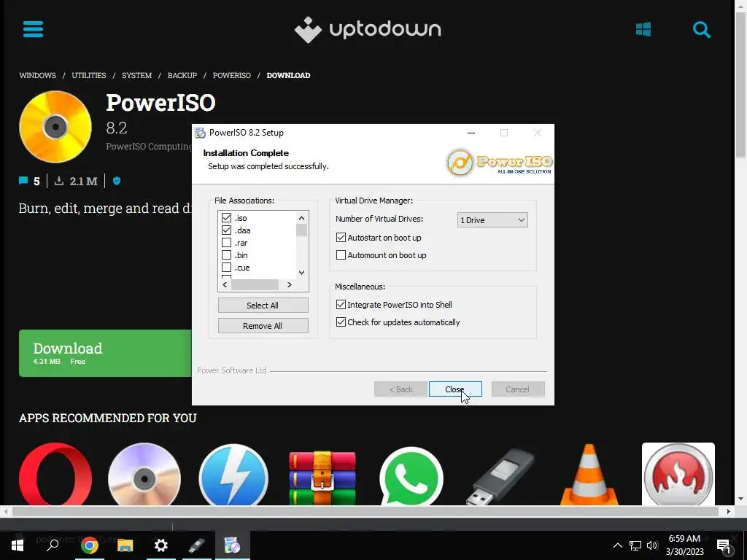Click the USB tool icon in the taskbar
747x560 pixels.
click(x=197, y=545)
